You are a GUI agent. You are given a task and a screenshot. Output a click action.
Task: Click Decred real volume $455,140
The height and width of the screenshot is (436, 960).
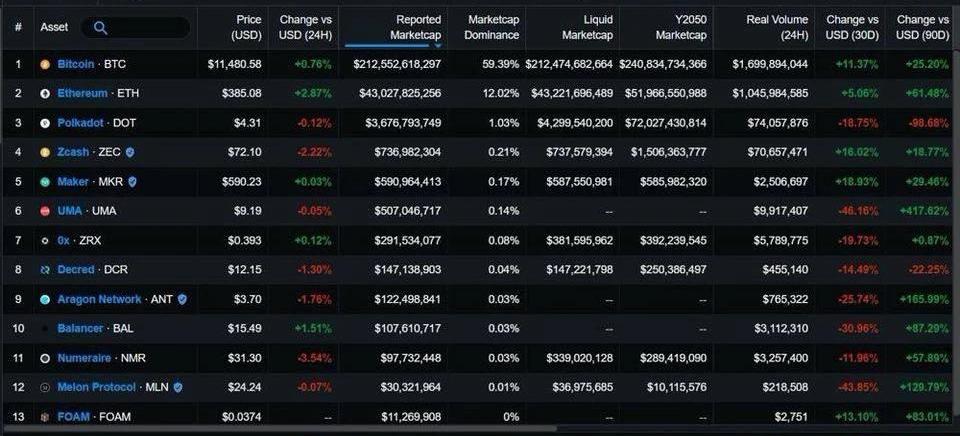(x=785, y=269)
